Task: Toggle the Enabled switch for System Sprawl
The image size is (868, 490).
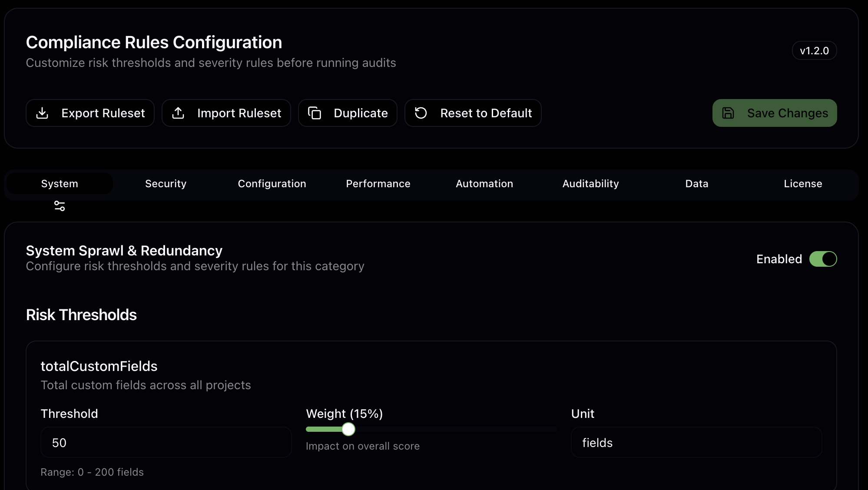Action: click(x=823, y=259)
